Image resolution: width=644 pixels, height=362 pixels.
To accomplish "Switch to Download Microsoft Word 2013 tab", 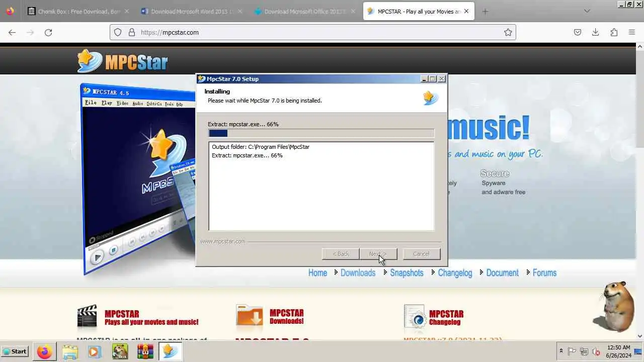I will 191,11.
